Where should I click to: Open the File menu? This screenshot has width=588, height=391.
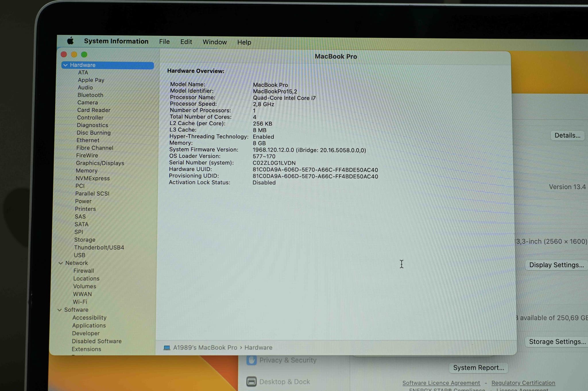pyautogui.click(x=164, y=42)
